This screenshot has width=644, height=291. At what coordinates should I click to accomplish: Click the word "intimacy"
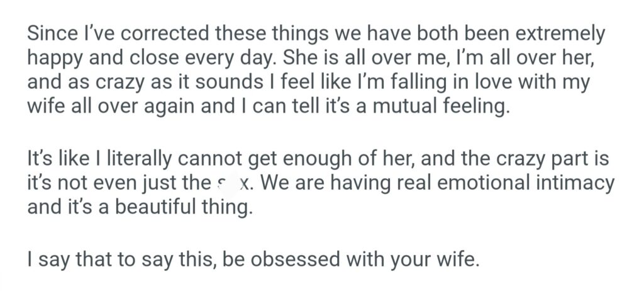pyautogui.click(x=569, y=184)
